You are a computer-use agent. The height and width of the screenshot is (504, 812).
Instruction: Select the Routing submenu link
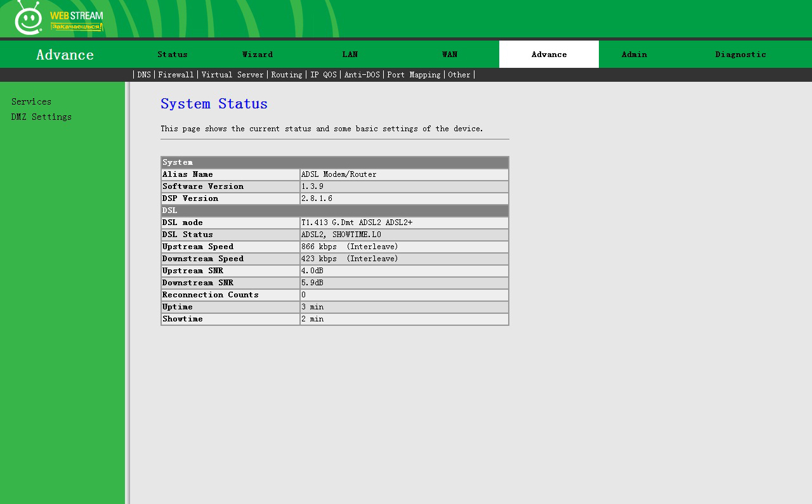click(287, 75)
